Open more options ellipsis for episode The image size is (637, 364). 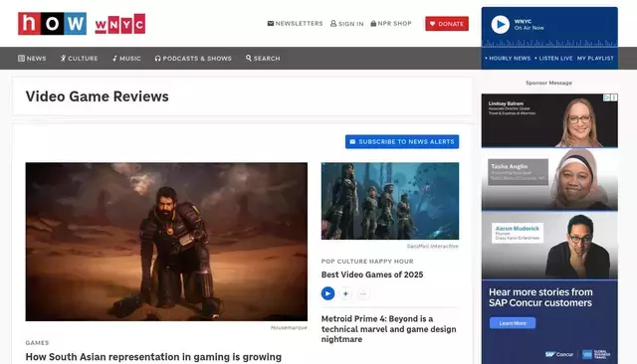click(363, 293)
